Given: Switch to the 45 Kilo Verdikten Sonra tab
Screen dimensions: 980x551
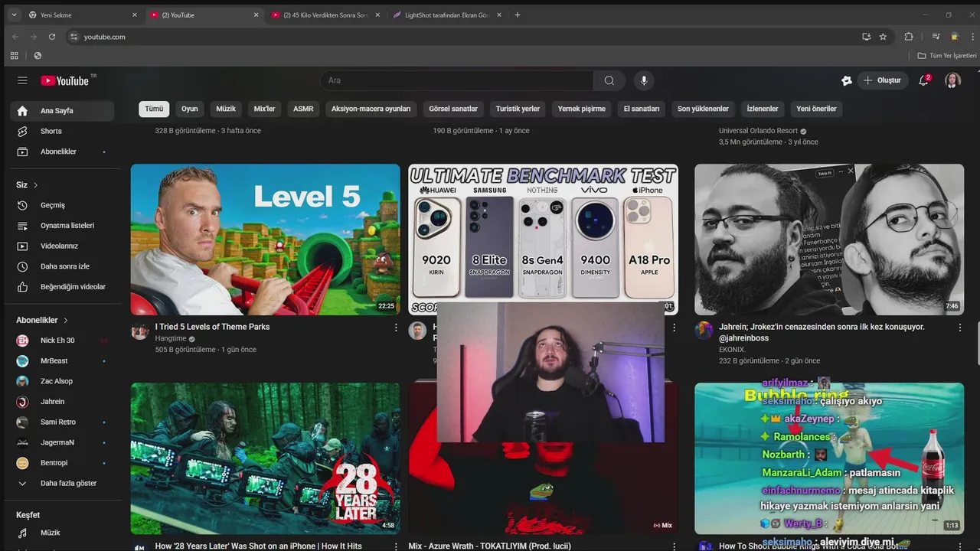Looking at the screenshot, I should (325, 15).
